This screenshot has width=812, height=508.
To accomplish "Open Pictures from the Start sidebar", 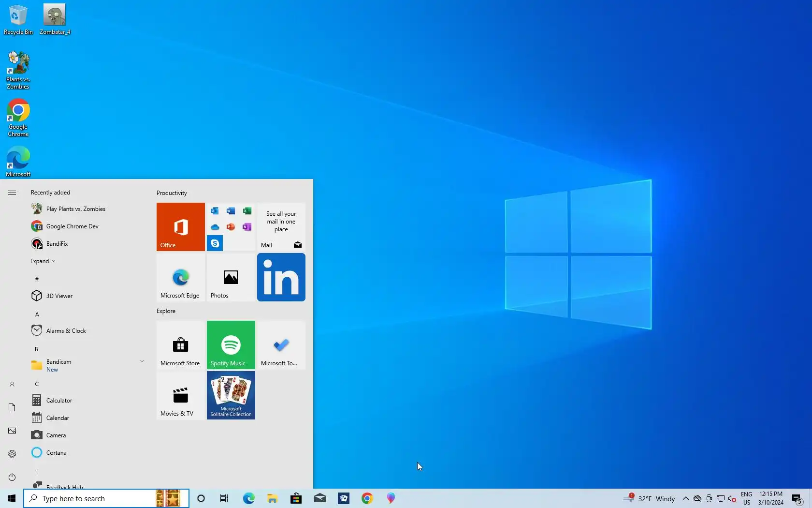I will click(12, 431).
